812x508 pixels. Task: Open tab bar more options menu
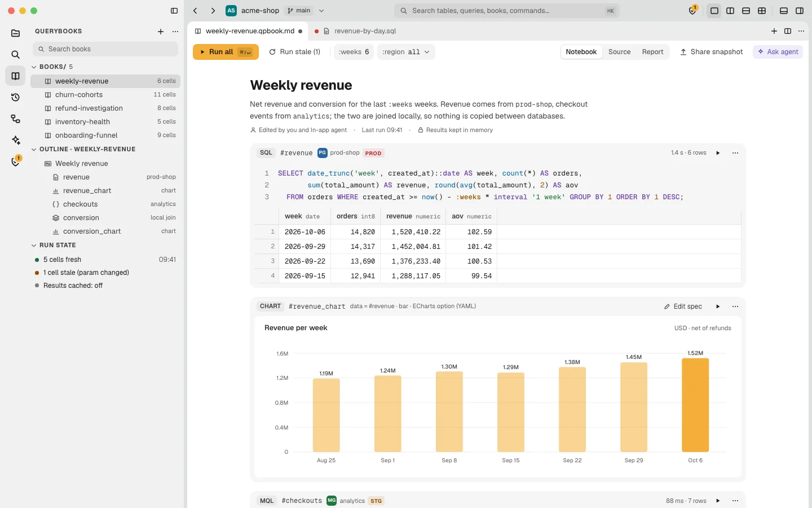tap(801, 31)
